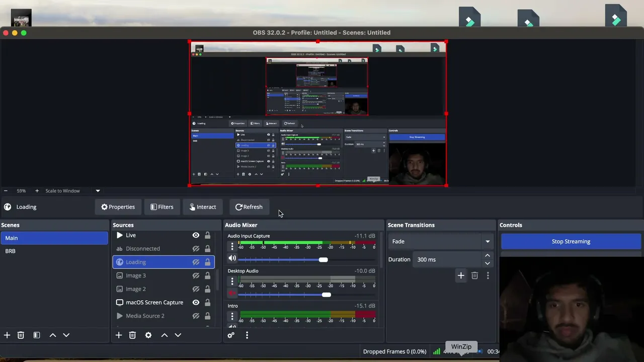Zoom in the preview with plus icon
Viewport: 644px width, 362px height.
coord(37,191)
